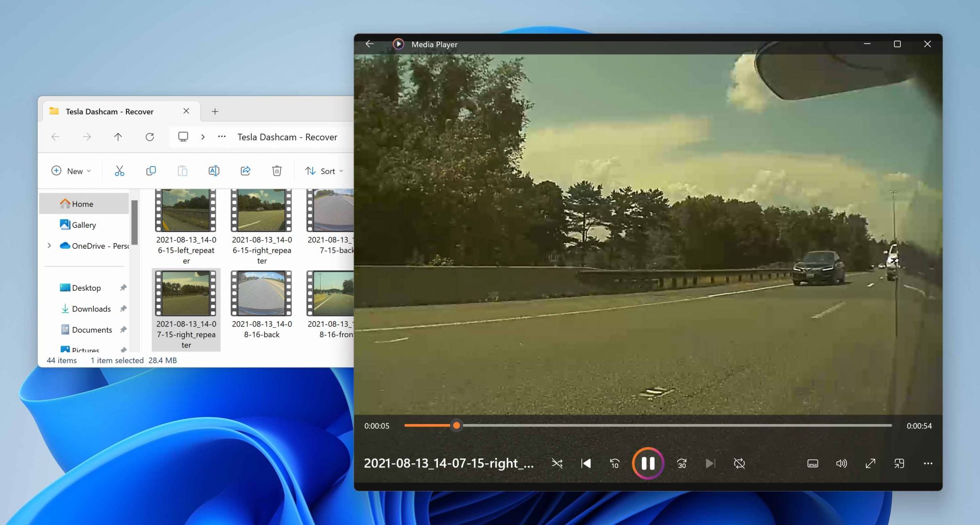Delete the selected video file

coord(277,170)
